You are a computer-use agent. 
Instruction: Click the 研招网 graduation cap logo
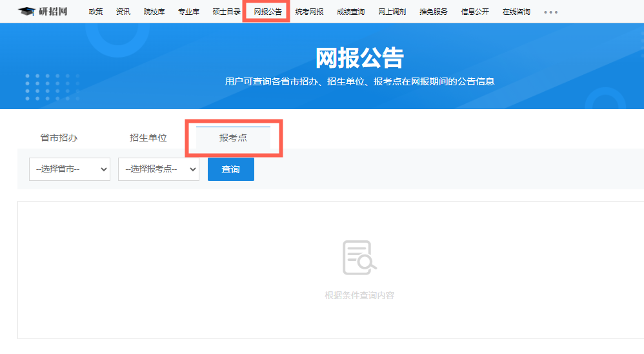(43, 12)
